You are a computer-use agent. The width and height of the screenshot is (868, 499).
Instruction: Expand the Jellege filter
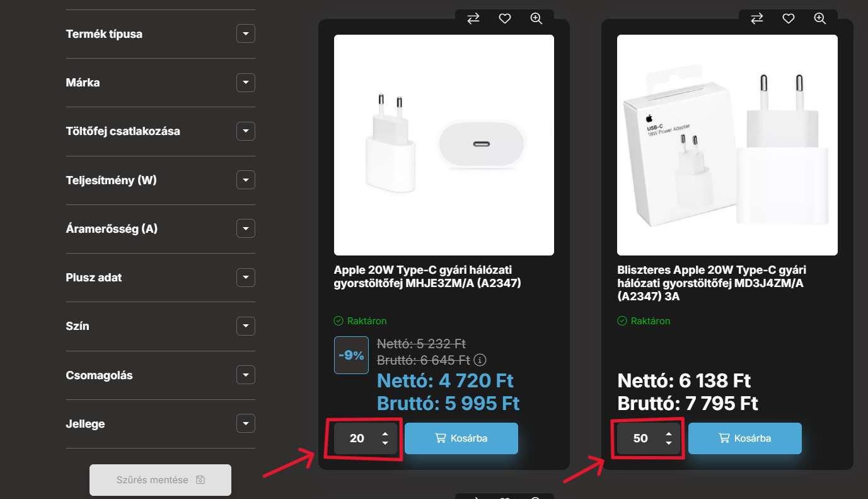(x=246, y=424)
